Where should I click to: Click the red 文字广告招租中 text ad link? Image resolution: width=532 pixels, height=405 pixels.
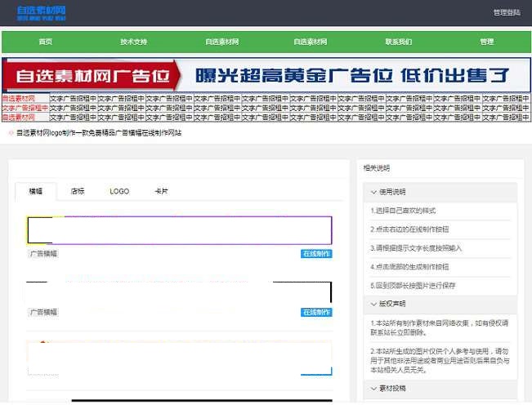click(x=26, y=108)
